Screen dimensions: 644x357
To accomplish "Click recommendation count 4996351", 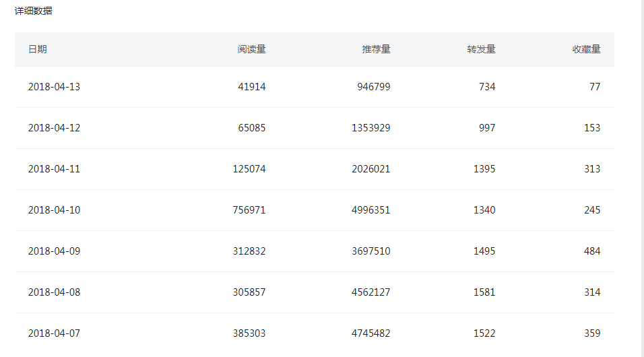I will (371, 210).
